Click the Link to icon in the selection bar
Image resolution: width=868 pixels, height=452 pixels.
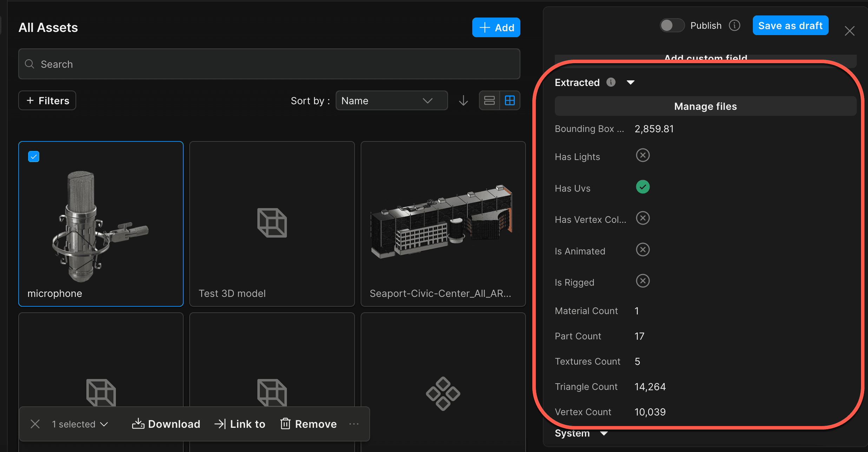coord(220,424)
